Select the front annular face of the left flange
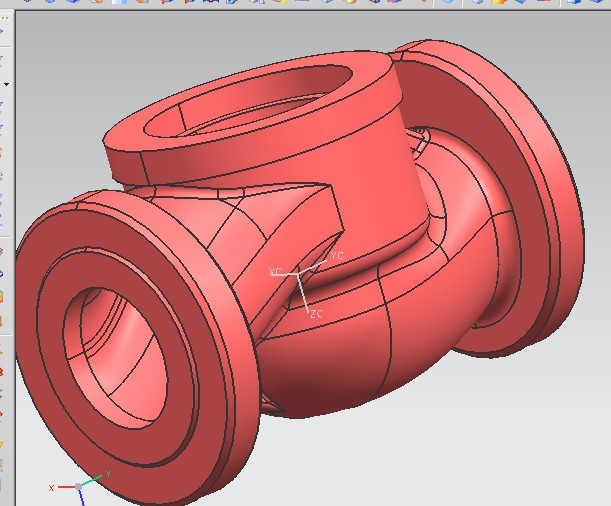Screen dimensions: 611x506 click(51, 351)
